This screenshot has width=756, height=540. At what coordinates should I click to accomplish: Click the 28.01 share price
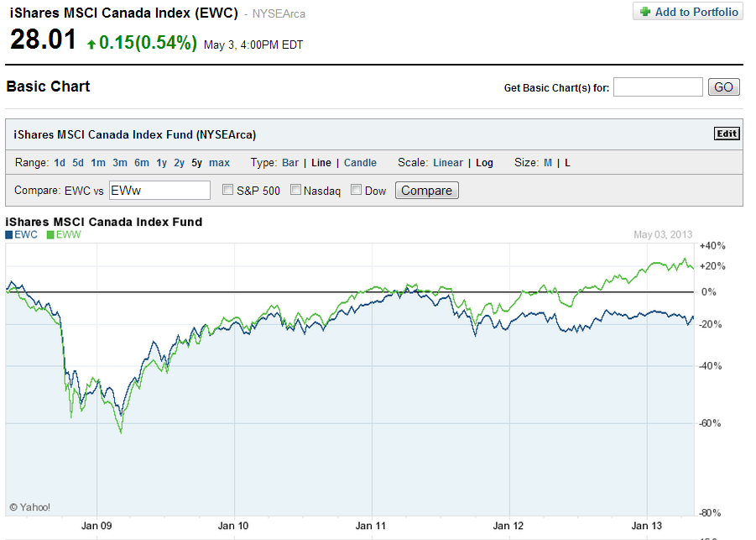click(x=43, y=39)
